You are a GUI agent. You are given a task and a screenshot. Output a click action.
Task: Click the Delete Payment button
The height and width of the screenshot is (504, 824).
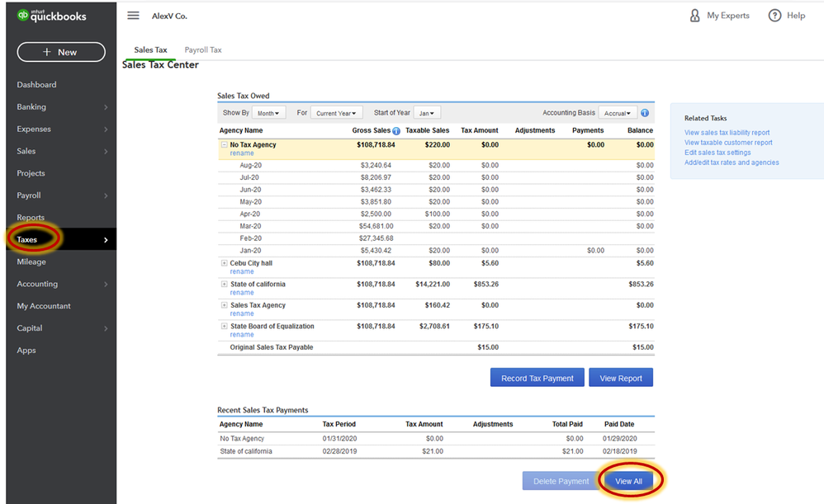(561, 481)
